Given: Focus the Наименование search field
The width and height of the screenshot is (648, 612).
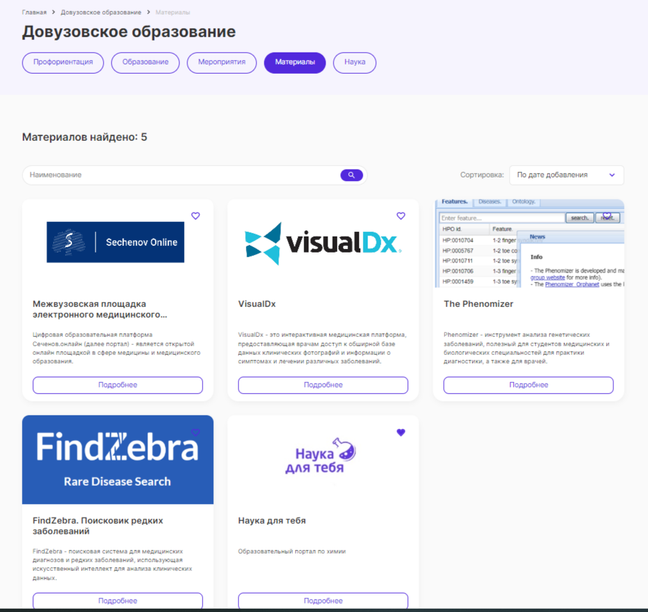Looking at the screenshot, I should [x=180, y=175].
